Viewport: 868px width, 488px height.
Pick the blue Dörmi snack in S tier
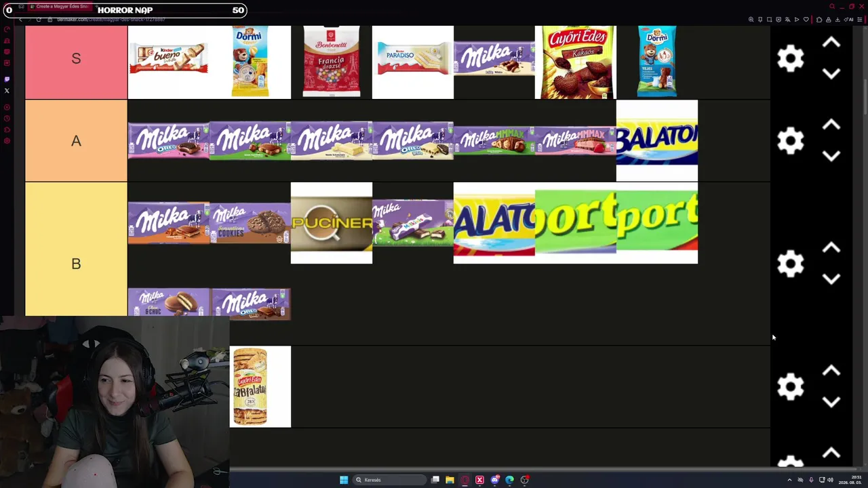tap(656, 61)
